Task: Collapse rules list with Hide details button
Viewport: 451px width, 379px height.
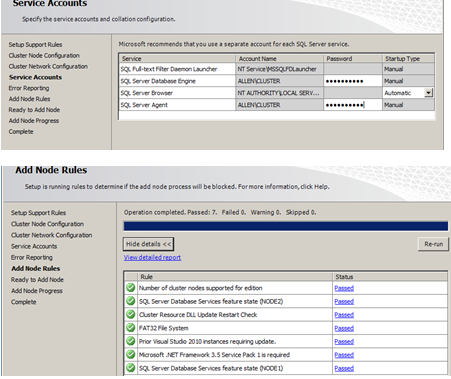Action: 148,244
